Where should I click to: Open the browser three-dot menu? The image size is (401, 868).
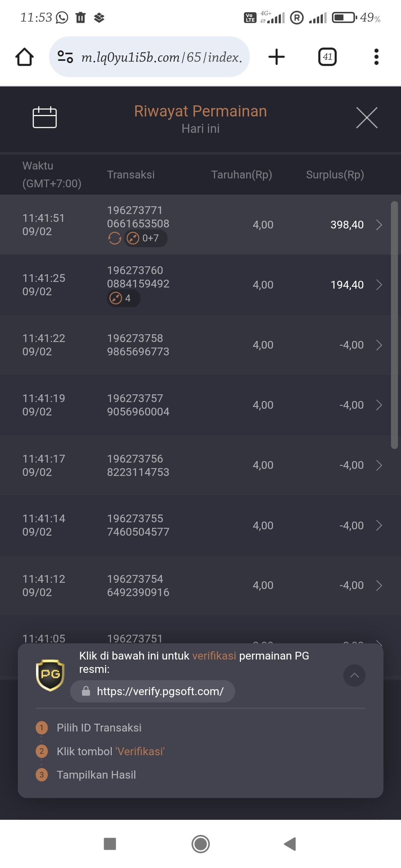[376, 57]
